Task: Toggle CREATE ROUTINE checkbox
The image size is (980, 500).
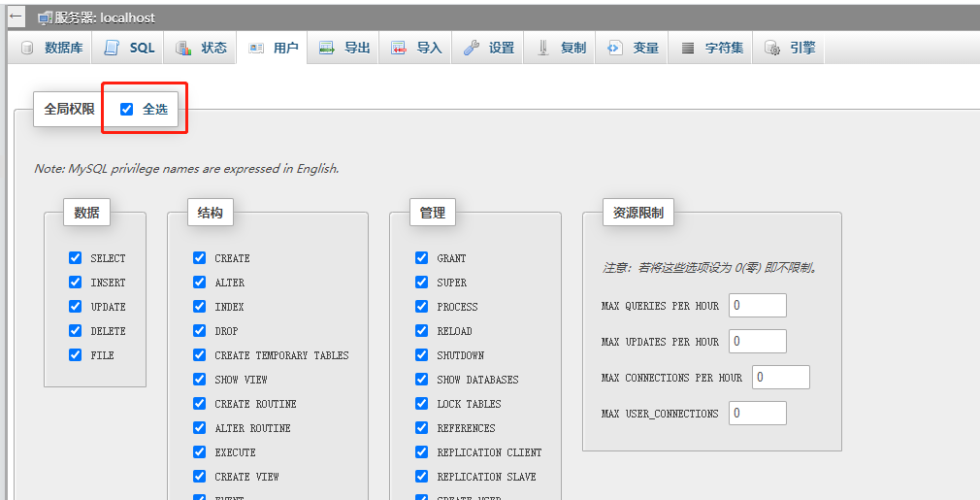Action: [199, 403]
